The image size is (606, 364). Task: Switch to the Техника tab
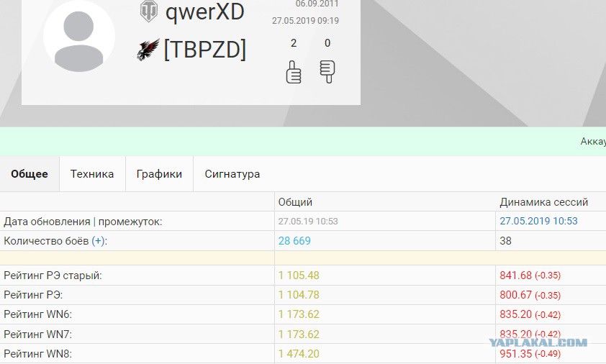coord(92,174)
